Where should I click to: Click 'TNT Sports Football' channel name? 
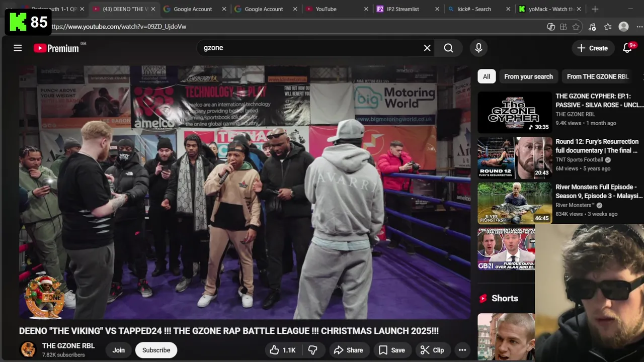tap(579, 160)
